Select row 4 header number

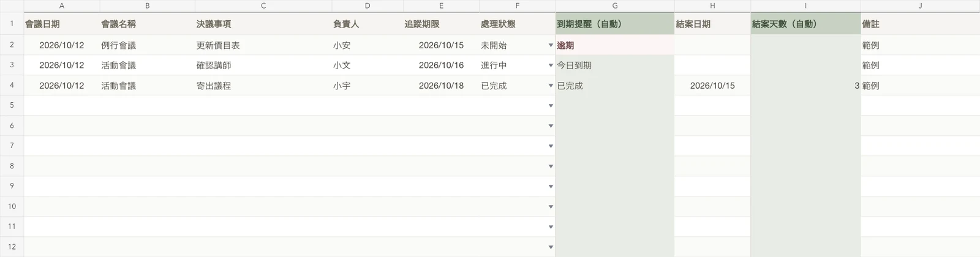pos(12,86)
